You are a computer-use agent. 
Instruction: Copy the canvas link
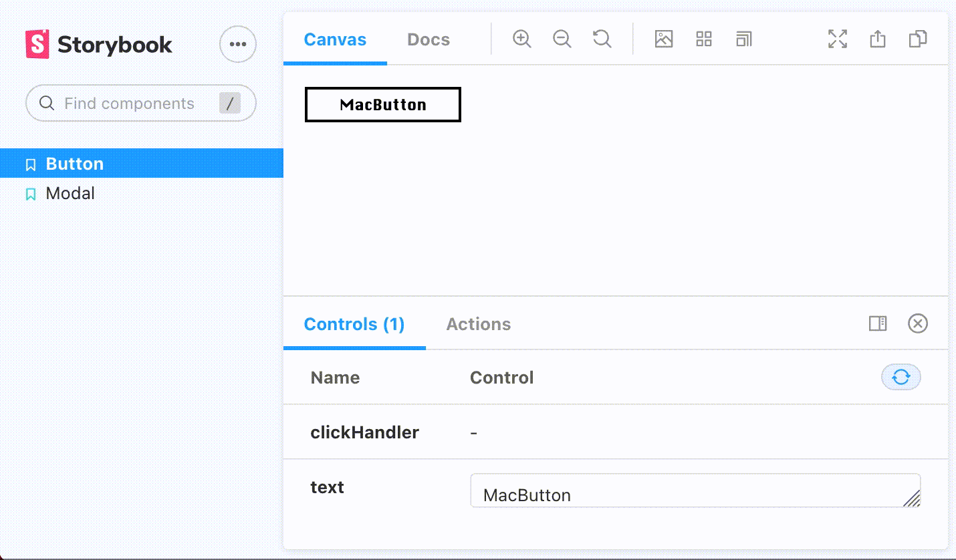coord(917,39)
